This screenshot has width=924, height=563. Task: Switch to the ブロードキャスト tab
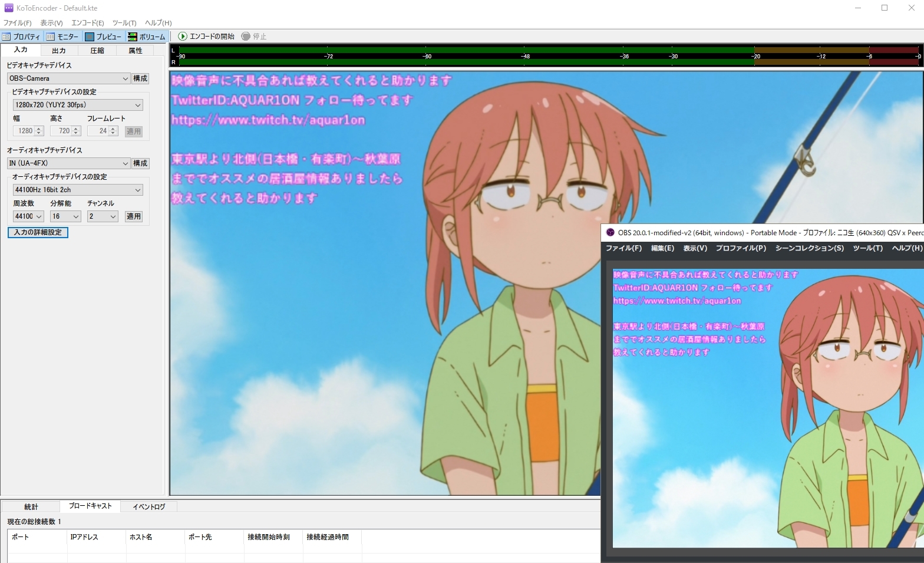pos(90,506)
